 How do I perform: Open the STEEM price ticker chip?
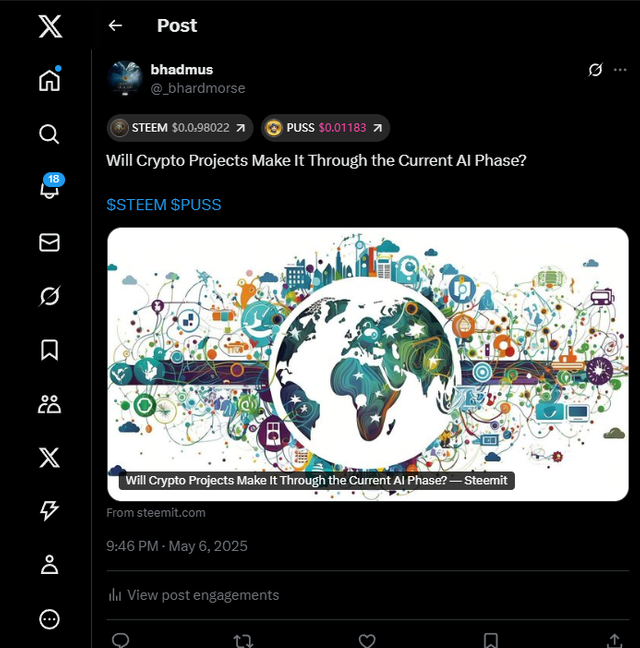(x=180, y=128)
